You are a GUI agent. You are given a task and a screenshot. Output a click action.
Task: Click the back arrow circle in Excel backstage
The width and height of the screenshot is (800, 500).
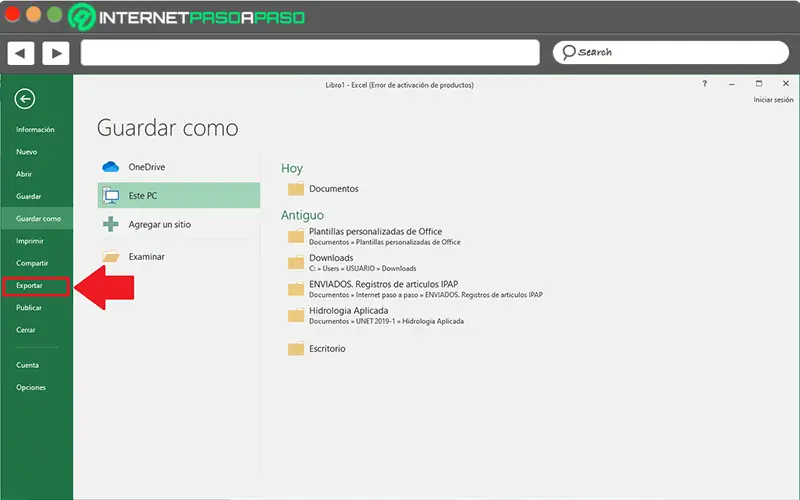[24, 98]
